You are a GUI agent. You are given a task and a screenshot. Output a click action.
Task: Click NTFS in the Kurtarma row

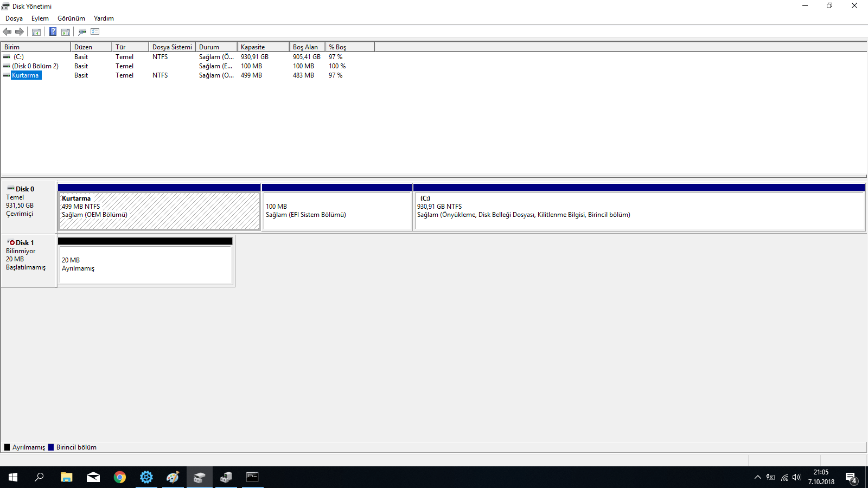coord(160,75)
